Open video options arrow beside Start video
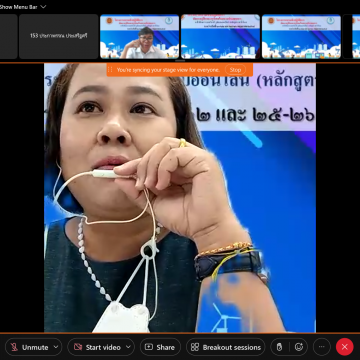The height and width of the screenshot is (360, 360). [129, 347]
